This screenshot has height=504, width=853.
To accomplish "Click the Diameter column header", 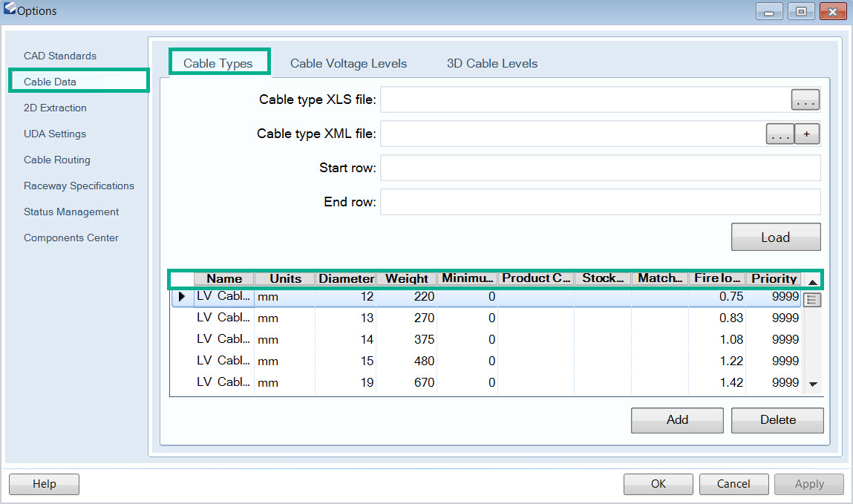I will (x=346, y=278).
